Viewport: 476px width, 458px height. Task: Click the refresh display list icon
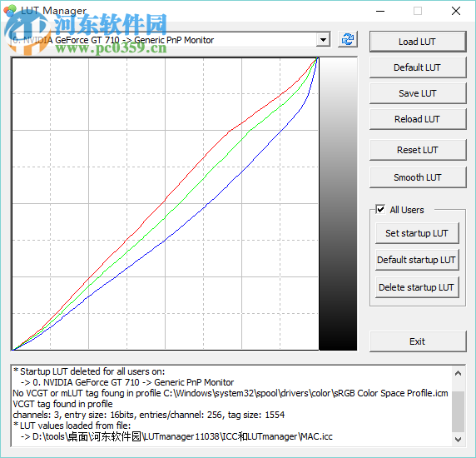pos(348,39)
